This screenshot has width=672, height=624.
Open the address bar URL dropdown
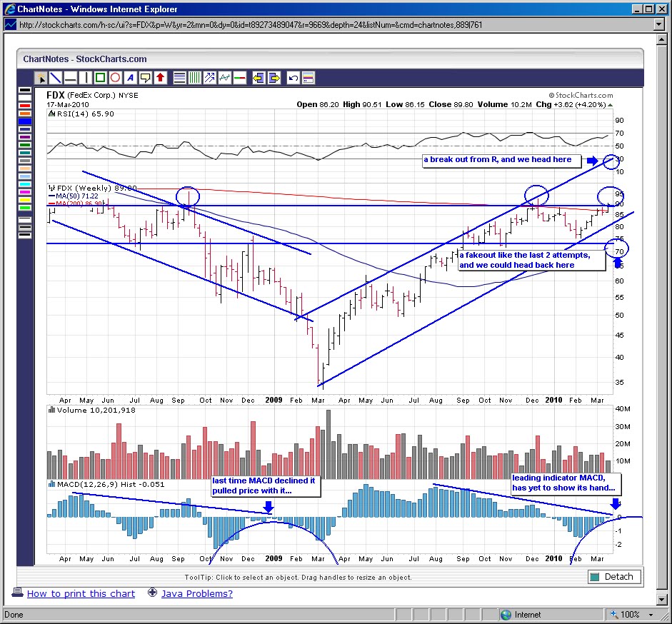tap(660, 25)
